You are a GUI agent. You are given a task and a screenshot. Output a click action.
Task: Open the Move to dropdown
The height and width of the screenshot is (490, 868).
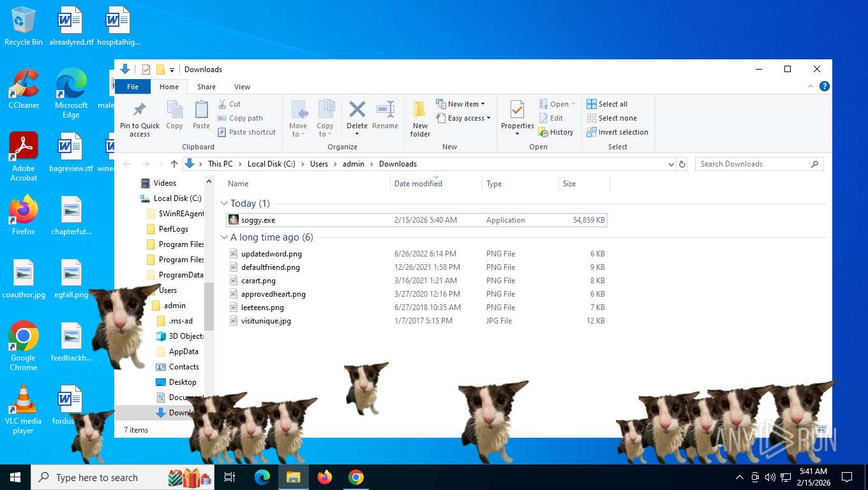click(298, 119)
